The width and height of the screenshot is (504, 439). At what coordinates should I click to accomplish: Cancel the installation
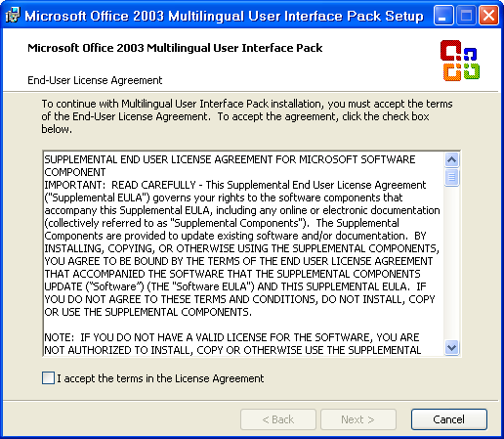(449, 419)
